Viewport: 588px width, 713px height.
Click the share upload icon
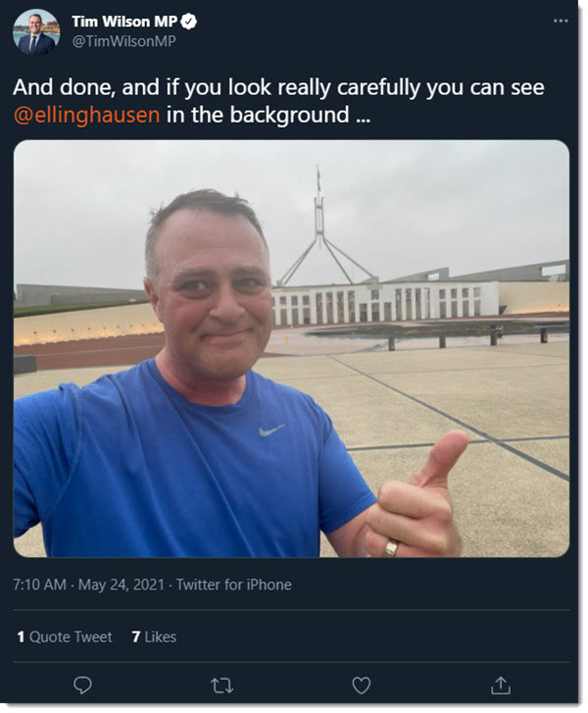click(501, 685)
